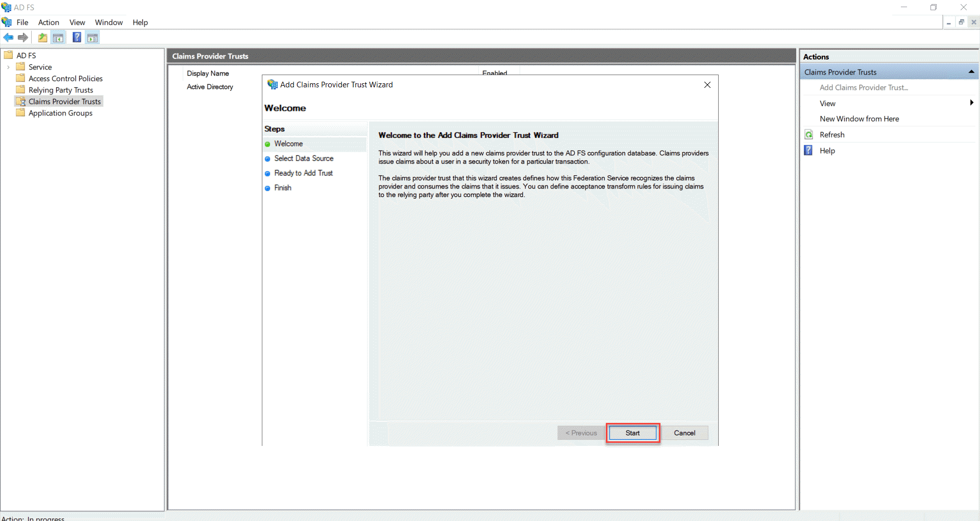Image resolution: width=980 pixels, height=521 pixels.
Task: Close the inner MMC child window
Action: (974, 22)
